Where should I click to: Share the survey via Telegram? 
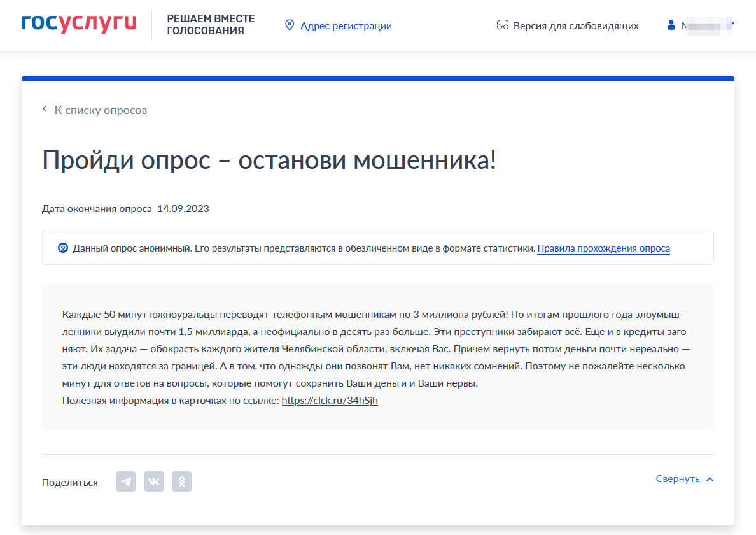pos(126,482)
